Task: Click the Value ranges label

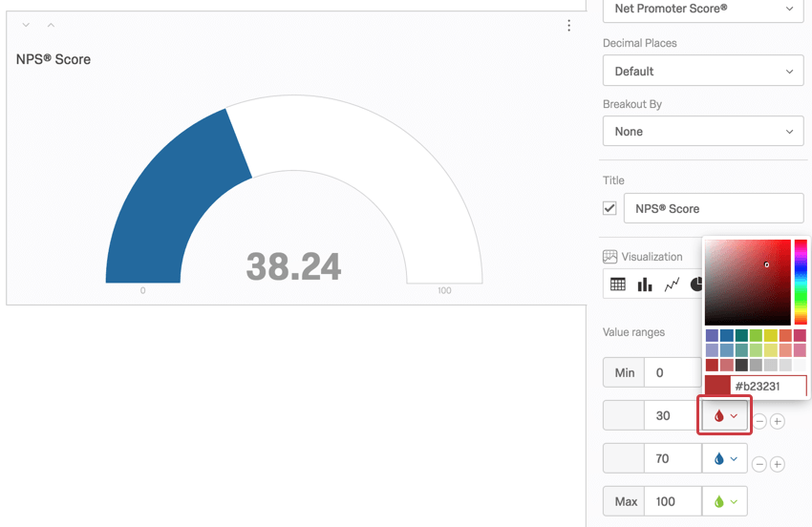Action: pos(634,332)
